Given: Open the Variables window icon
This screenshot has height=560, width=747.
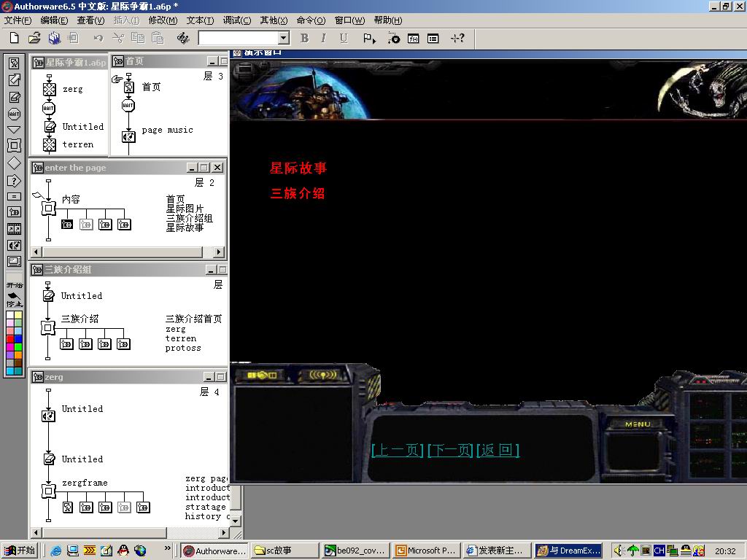Looking at the screenshot, I should click(433, 39).
